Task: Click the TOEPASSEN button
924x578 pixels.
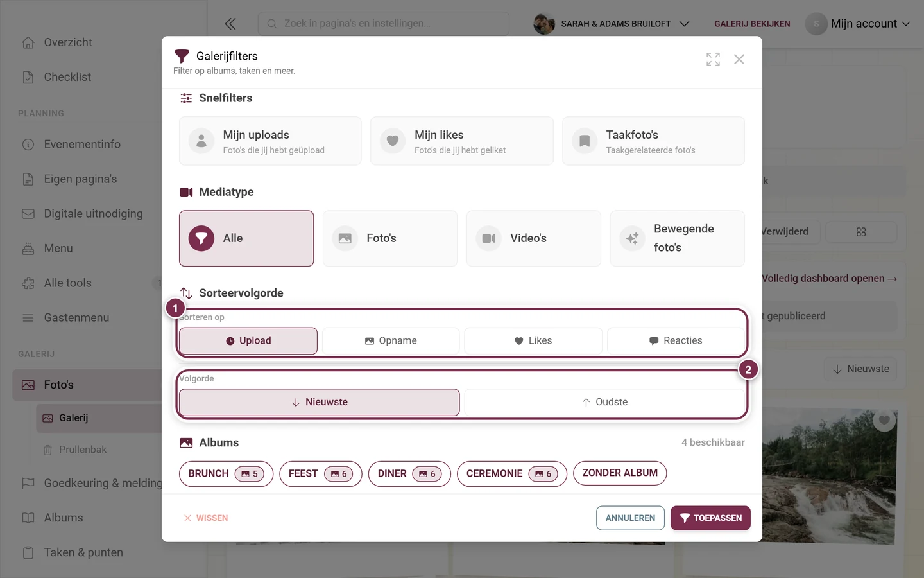Action: pos(710,518)
